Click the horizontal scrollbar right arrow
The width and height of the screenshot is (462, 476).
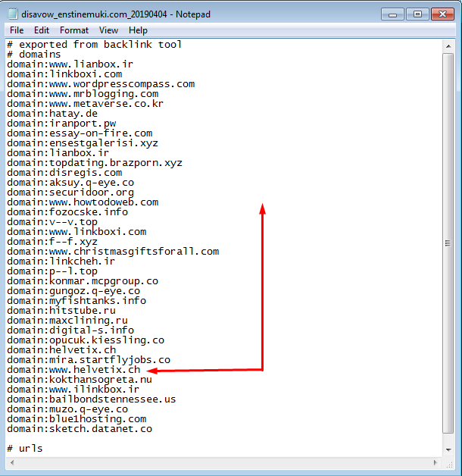click(435, 462)
